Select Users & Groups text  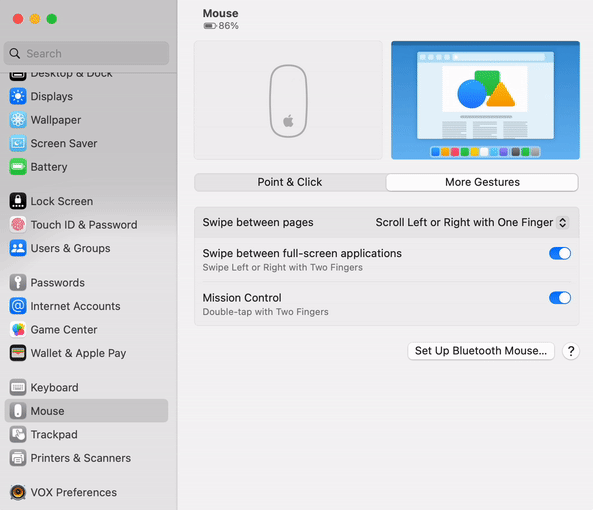pyautogui.click(x=70, y=248)
